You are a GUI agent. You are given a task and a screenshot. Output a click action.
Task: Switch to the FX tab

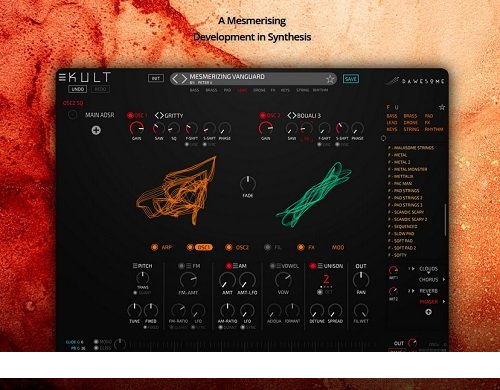tap(311, 247)
